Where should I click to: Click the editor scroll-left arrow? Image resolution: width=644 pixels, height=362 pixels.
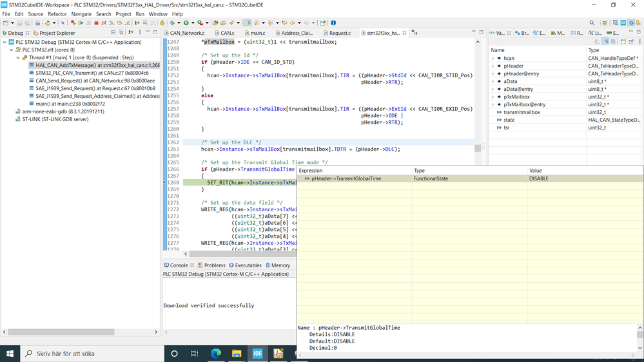click(x=186, y=254)
